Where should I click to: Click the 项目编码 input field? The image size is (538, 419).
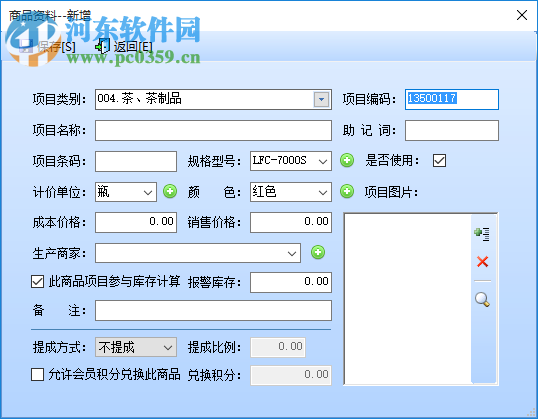point(452,100)
